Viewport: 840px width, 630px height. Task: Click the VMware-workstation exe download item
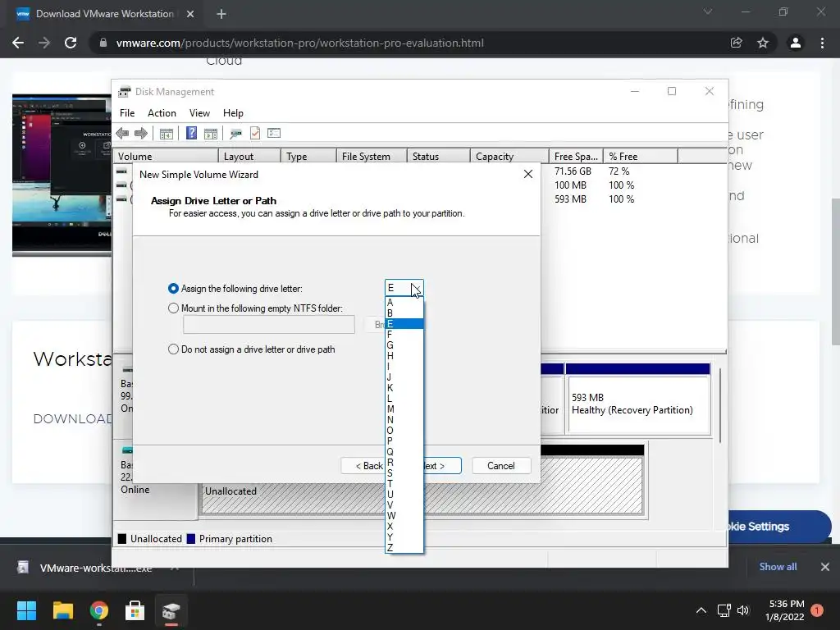95,568
